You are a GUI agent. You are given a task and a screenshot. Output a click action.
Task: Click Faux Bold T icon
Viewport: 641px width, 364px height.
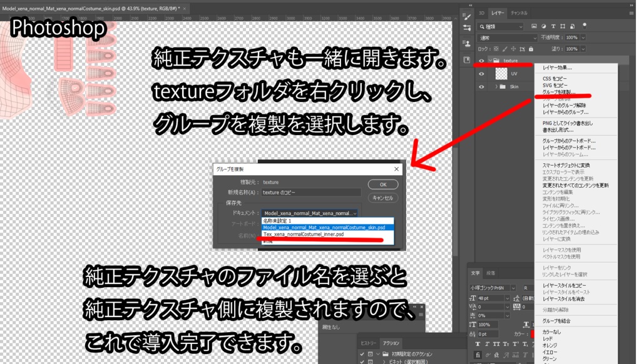click(478, 344)
